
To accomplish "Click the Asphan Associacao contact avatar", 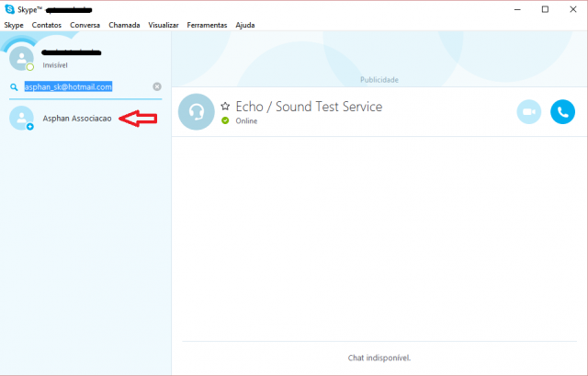I will 21,119.
